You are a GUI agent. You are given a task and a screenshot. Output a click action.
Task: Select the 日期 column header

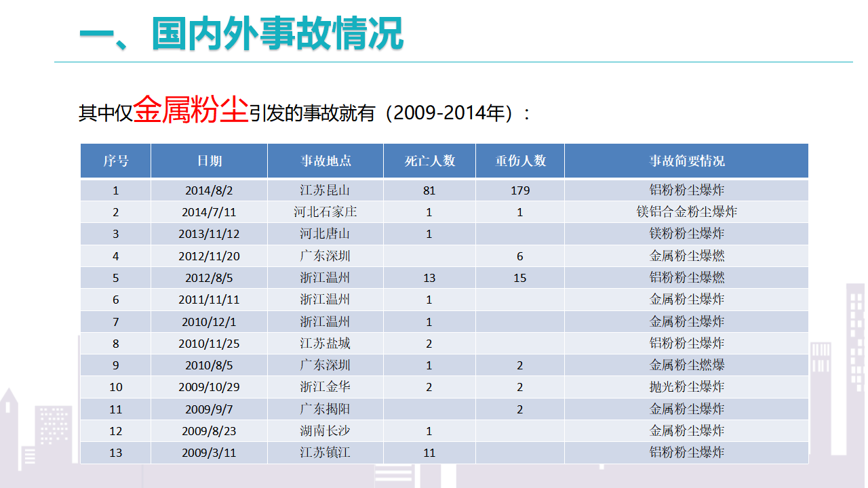tap(210, 161)
